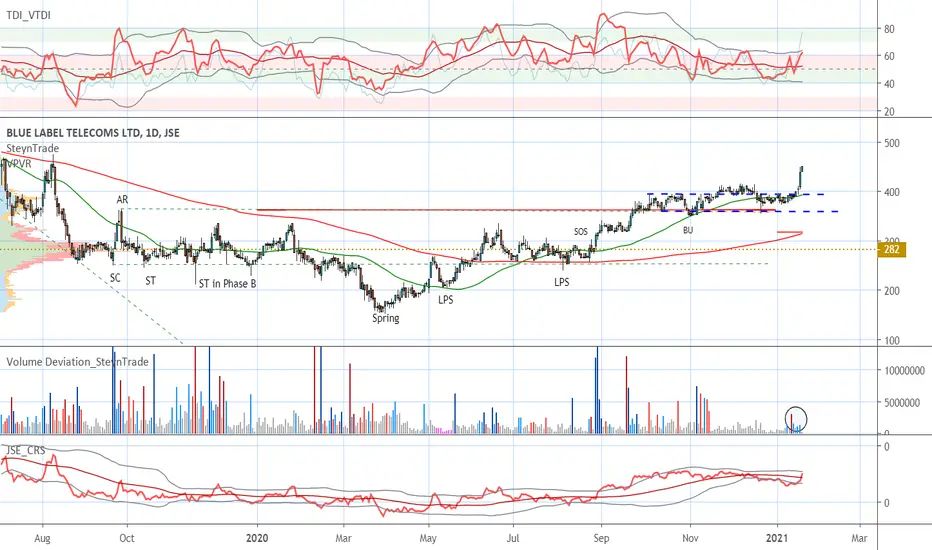
Task: Click the TDI_VTDI indicator label
Action: pyautogui.click(x=29, y=15)
